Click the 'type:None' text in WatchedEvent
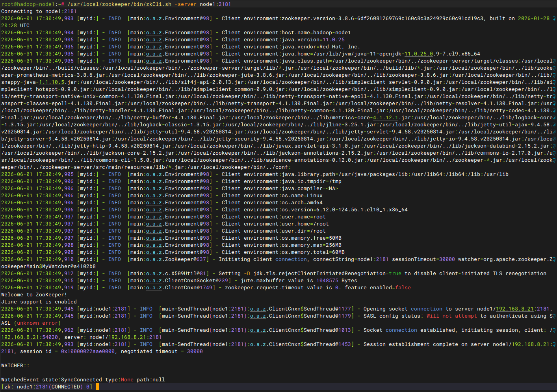This screenshot has height=392, width=557. tap(119, 380)
